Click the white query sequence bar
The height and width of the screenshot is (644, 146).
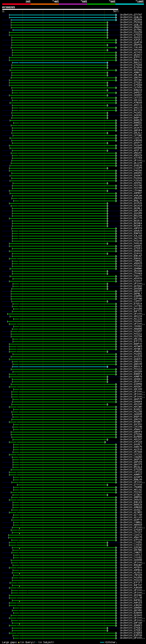[60, 10]
